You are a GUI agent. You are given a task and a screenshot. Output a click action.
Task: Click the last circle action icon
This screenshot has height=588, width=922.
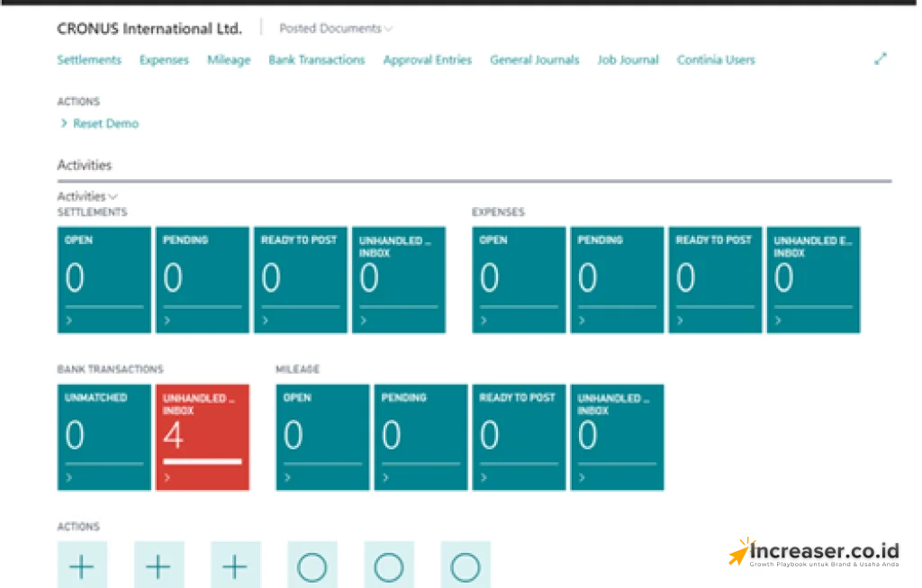click(x=465, y=565)
